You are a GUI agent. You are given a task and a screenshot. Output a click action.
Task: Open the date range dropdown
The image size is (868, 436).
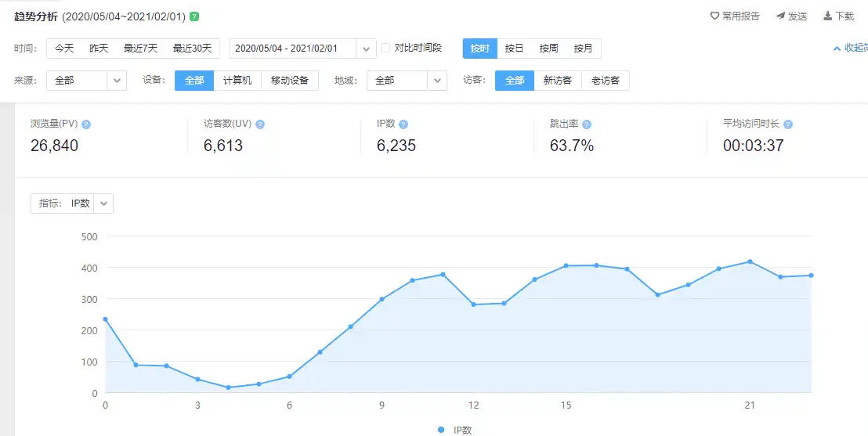(367, 49)
